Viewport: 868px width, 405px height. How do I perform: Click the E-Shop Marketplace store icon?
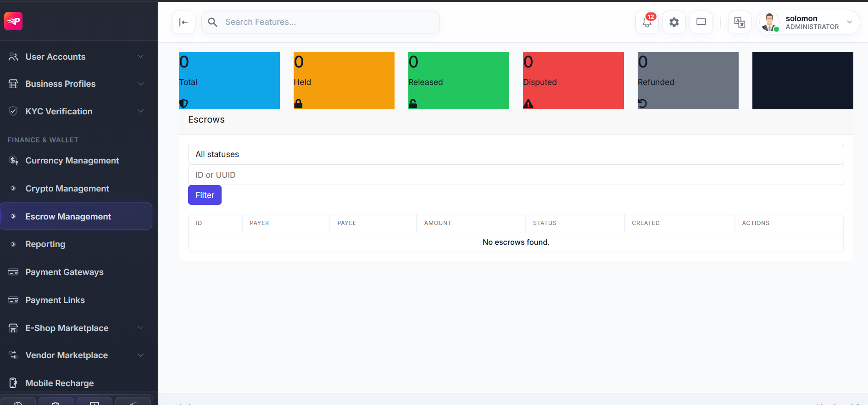click(13, 328)
